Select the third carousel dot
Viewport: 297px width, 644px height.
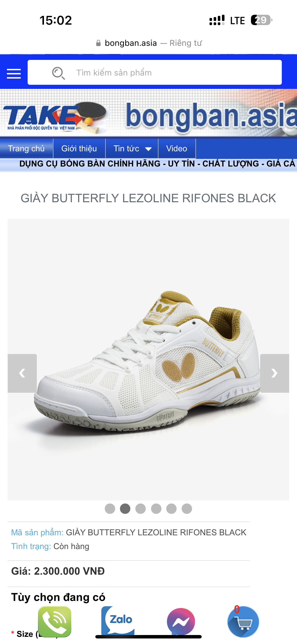140,509
